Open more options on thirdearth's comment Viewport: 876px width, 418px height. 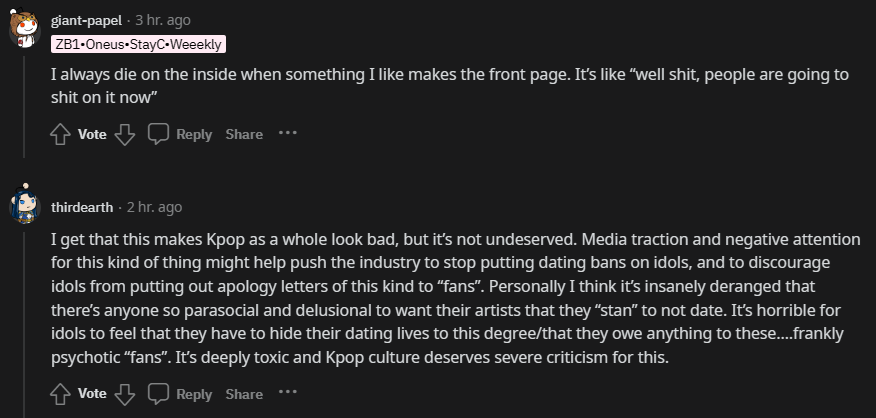tap(287, 393)
